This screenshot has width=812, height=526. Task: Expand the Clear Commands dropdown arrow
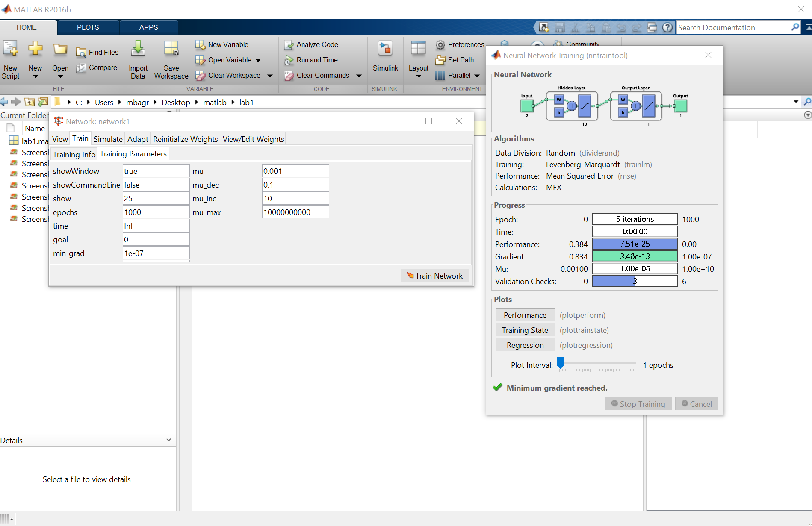[359, 76]
